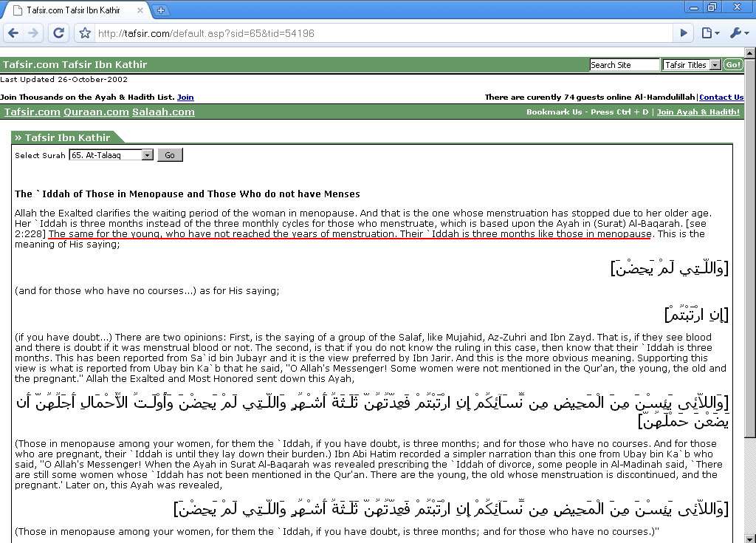Click the Go button next to Select Surah
Screen dimensions: 756x543
(x=170, y=155)
